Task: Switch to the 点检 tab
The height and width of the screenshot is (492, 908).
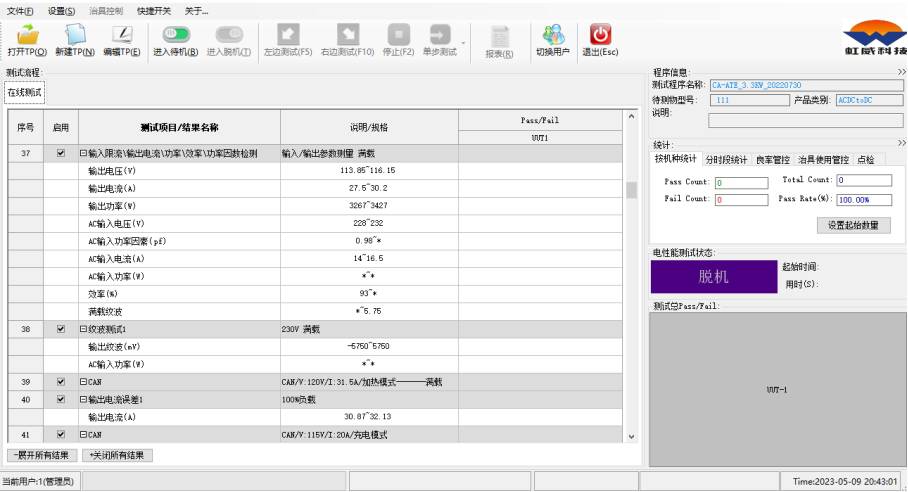Action: pyautogui.click(x=865, y=159)
